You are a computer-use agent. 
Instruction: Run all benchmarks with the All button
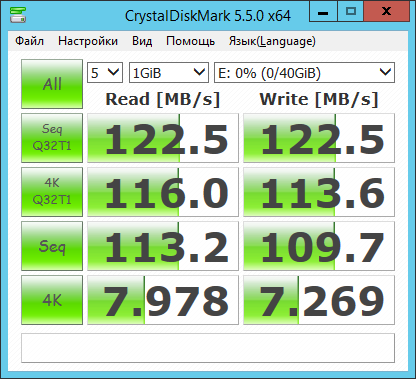(x=52, y=84)
